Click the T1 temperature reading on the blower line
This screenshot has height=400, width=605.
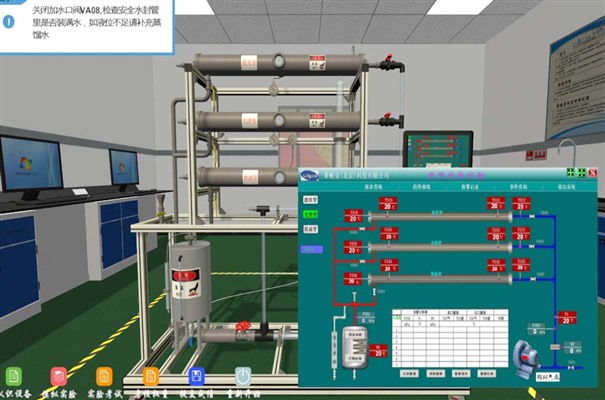point(567,317)
